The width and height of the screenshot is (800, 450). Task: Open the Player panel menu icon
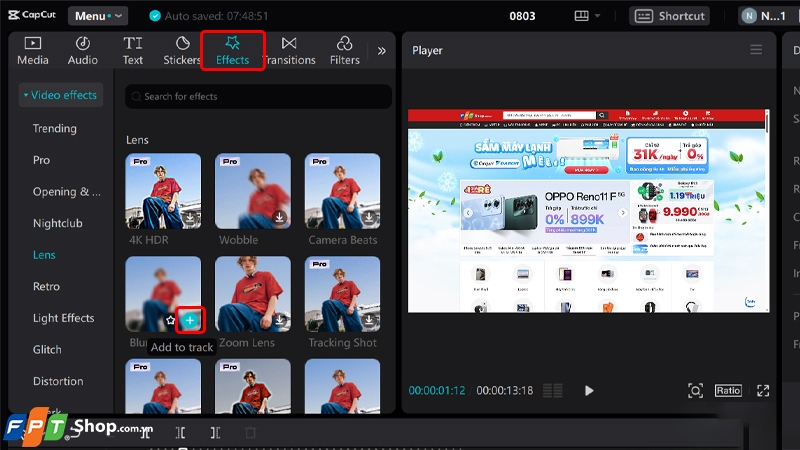756,50
